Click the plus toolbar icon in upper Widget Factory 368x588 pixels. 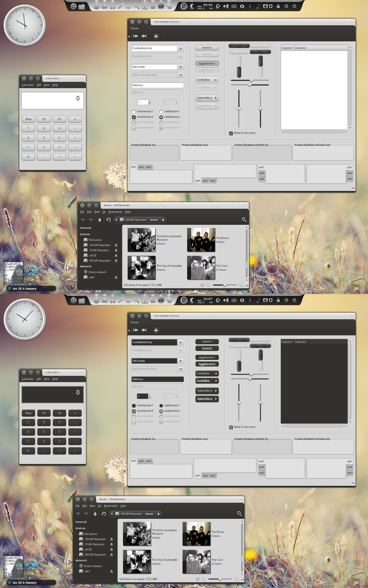[x=156, y=36]
